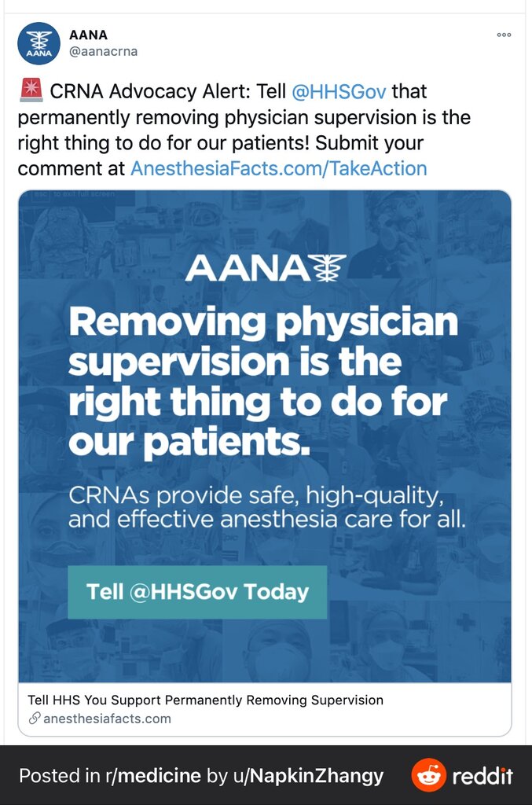Open the tweet's three-dot more menu
This screenshot has height=805, width=532.
point(504,35)
